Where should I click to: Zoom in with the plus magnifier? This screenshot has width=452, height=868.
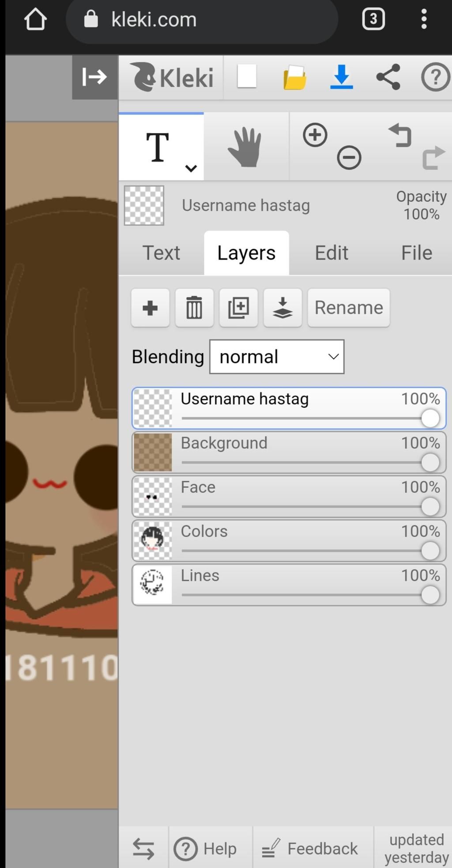coord(315,135)
